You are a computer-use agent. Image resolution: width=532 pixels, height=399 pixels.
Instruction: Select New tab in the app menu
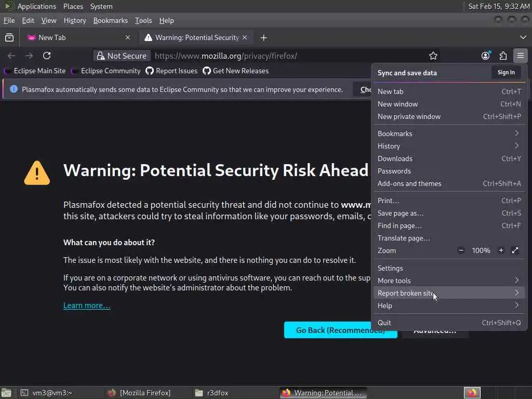449,91
